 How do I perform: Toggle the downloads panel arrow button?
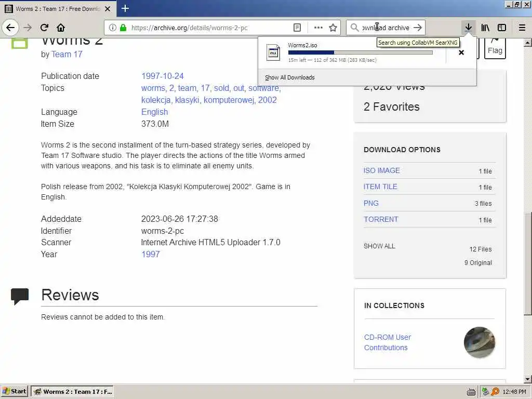pyautogui.click(x=468, y=28)
